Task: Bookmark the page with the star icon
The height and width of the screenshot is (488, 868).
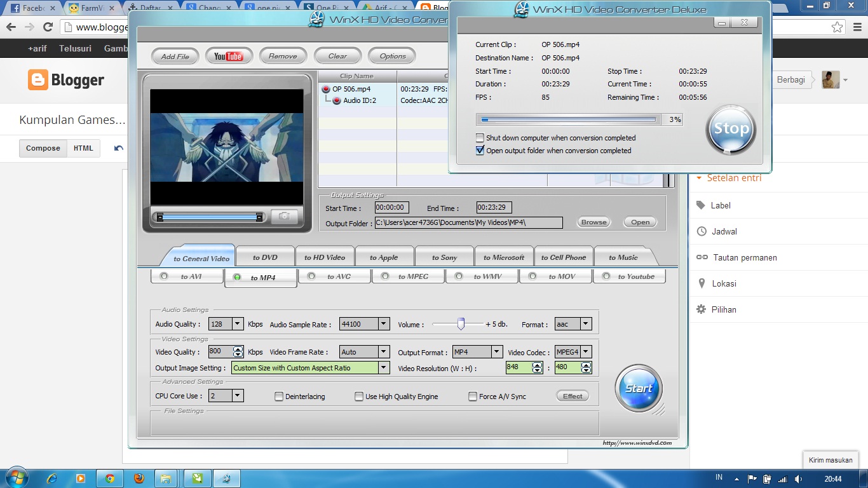Action: (837, 27)
